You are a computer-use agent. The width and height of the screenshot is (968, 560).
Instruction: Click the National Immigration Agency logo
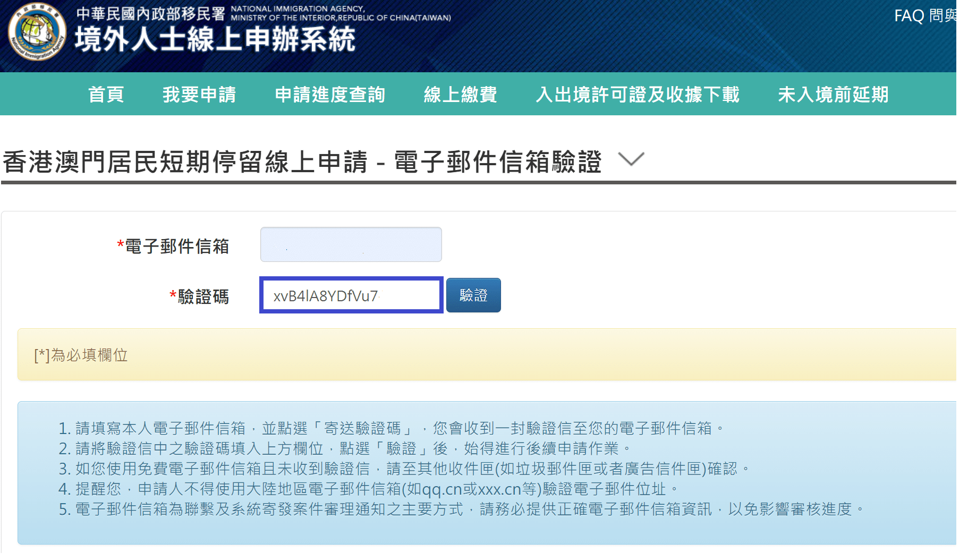click(x=37, y=32)
